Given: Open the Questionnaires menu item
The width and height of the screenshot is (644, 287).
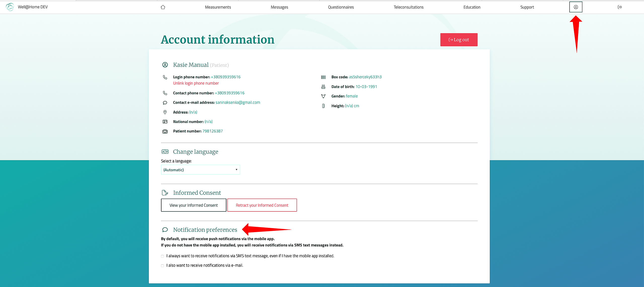Looking at the screenshot, I should (x=341, y=7).
